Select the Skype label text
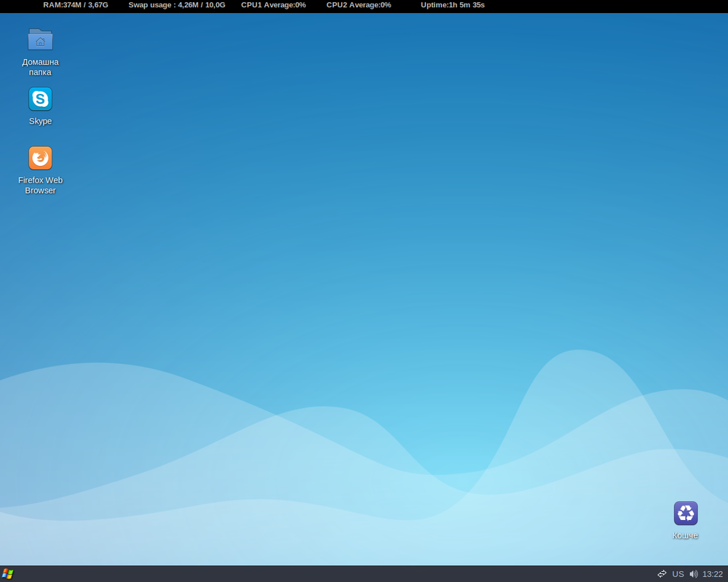This screenshot has height=582, width=728. click(x=40, y=121)
